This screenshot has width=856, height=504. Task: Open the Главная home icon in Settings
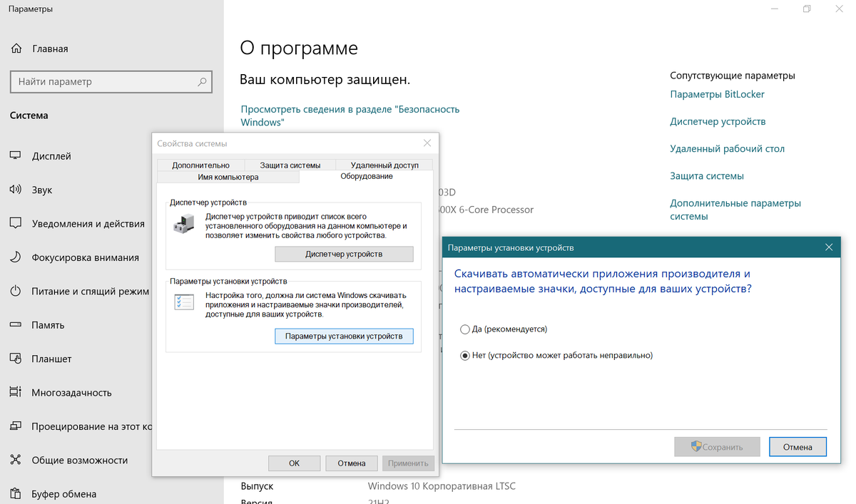coord(16,48)
